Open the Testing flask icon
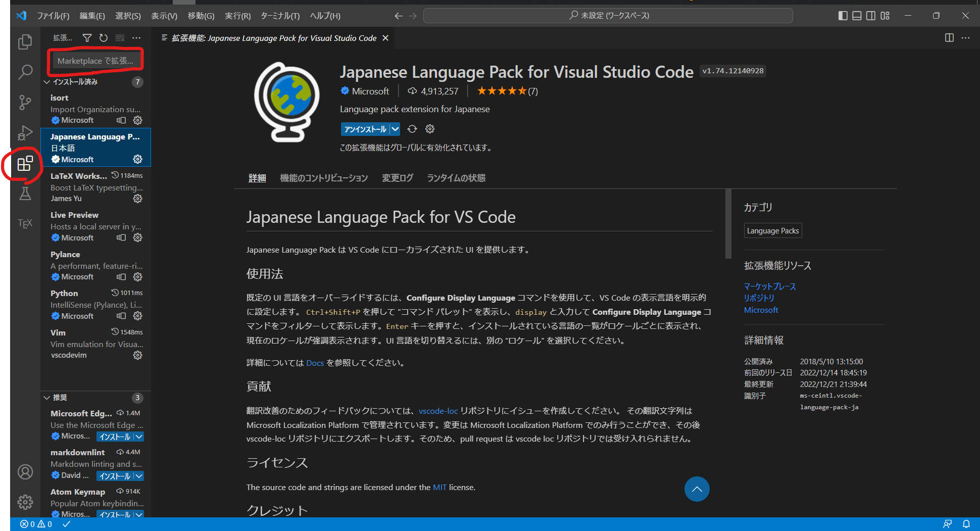Image resolution: width=980 pixels, height=531 pixels. [25, 194]
